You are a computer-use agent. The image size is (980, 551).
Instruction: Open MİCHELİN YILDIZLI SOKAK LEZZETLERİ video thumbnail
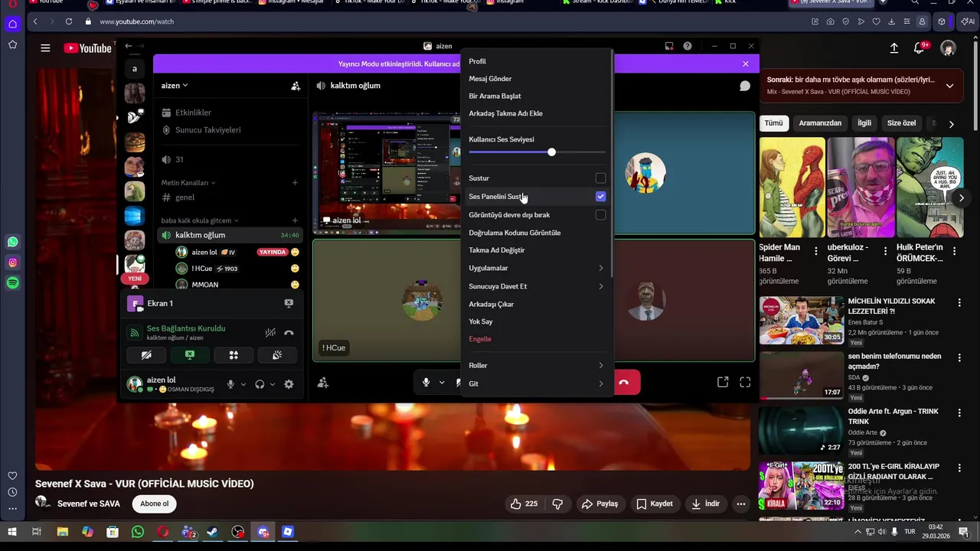pos(801,321)
